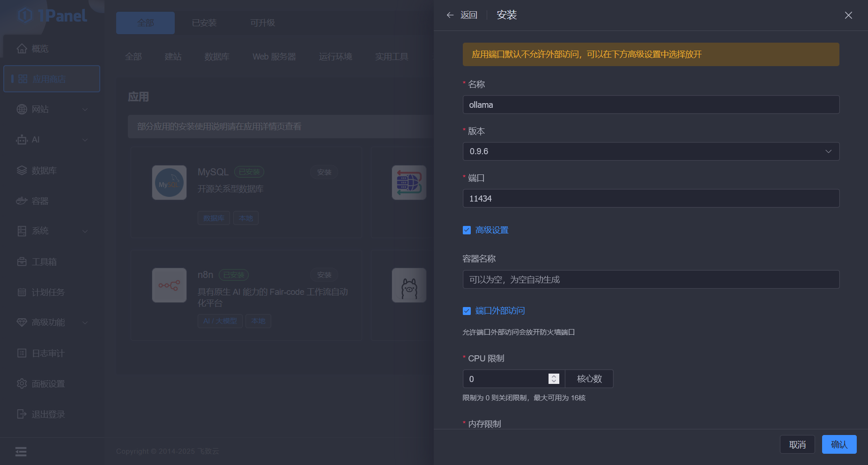Uncheck the 高级设置 checkbox
This screenshot has width=868, height=465.
[x=467, y=230]
